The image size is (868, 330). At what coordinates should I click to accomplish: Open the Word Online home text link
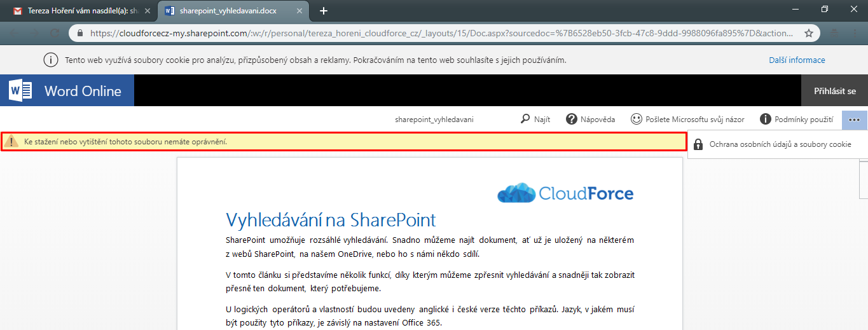(83, 91)
